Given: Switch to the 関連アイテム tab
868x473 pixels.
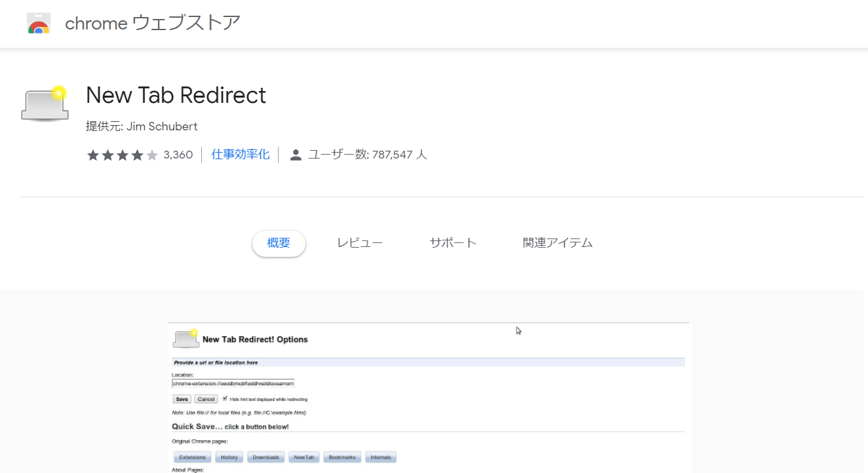Looking at the screenshot, I should pos(558,243).
